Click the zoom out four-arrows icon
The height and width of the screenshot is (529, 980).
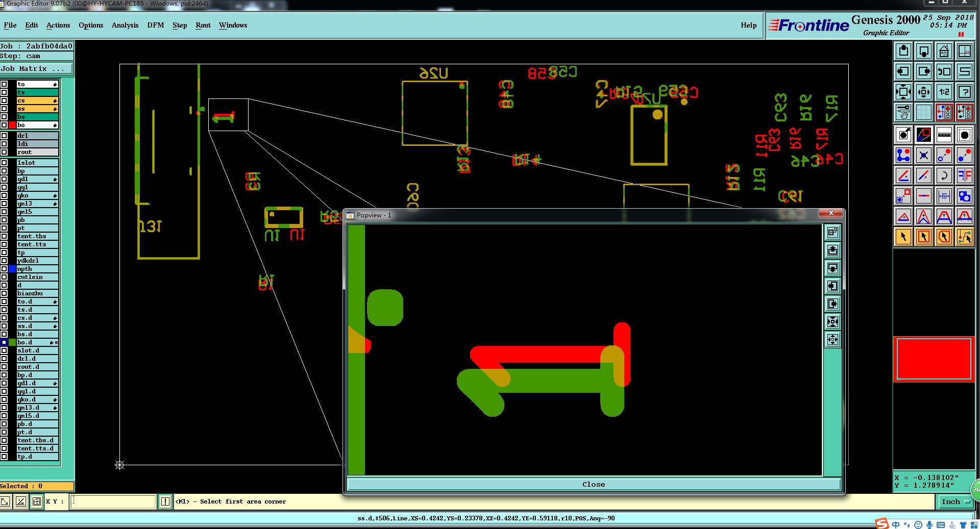(903, 92)
